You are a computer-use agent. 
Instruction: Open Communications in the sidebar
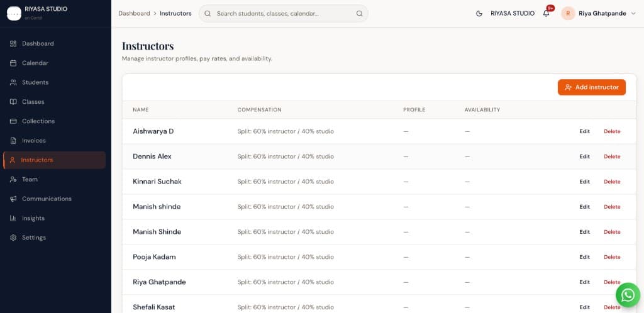pos(54,199)
